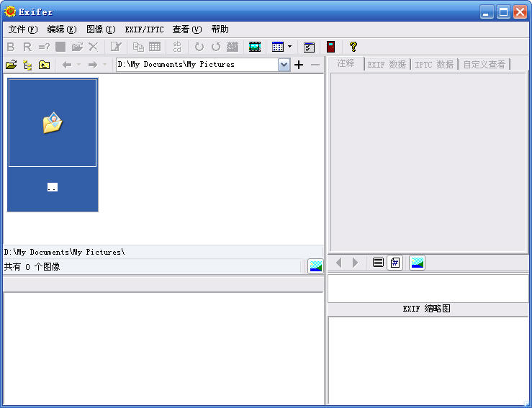The width and height of the screenshot is (532, 408).
Task: Click the image preview icon beside image count
Action: point(315,266)
